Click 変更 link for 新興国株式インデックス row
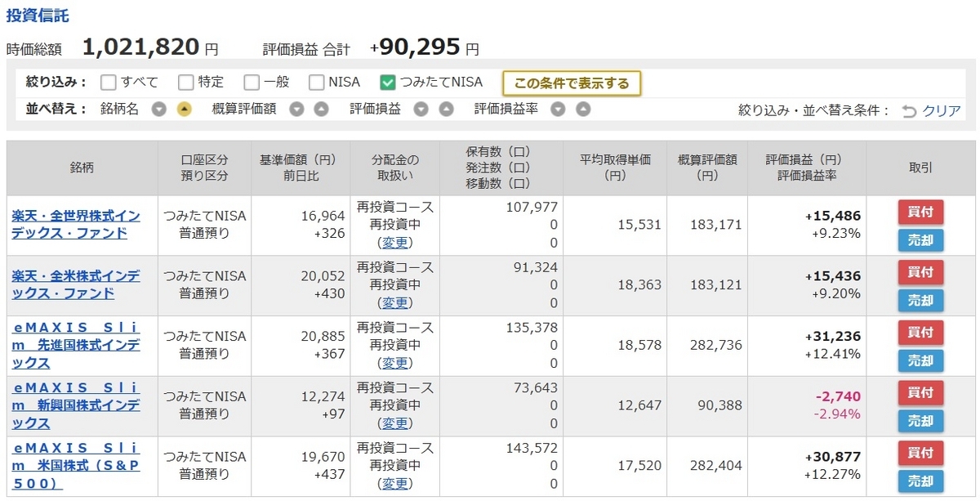Screen dimensions: 980x501 point(395,423)
